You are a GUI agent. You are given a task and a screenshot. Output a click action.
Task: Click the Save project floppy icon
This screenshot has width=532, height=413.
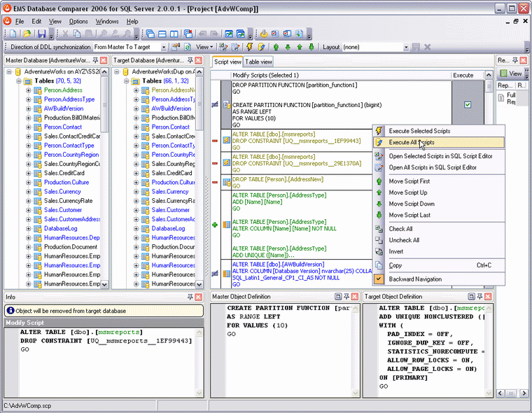pos(42,34)
